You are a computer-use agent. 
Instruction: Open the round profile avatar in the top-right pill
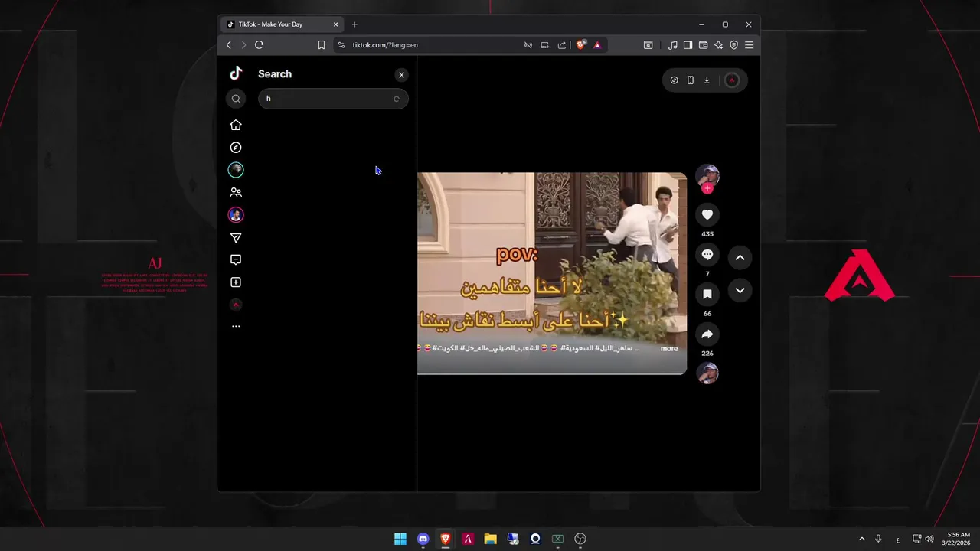732,80
